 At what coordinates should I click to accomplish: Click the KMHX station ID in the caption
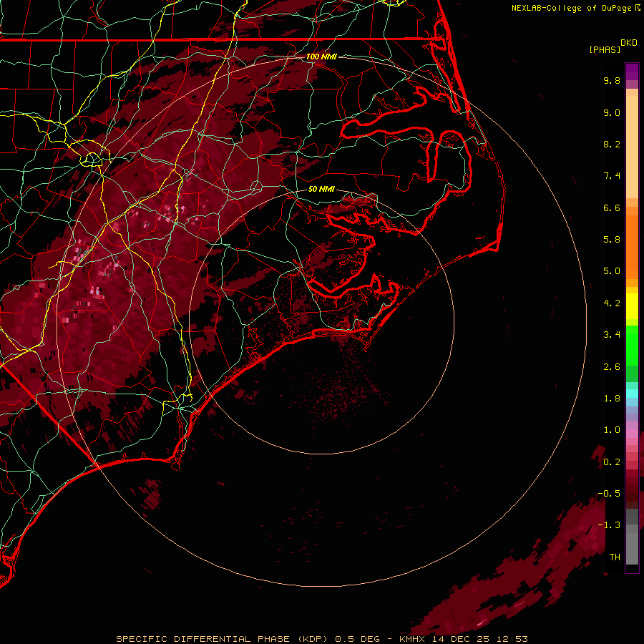pyautogui.click(x=412, y=639)
